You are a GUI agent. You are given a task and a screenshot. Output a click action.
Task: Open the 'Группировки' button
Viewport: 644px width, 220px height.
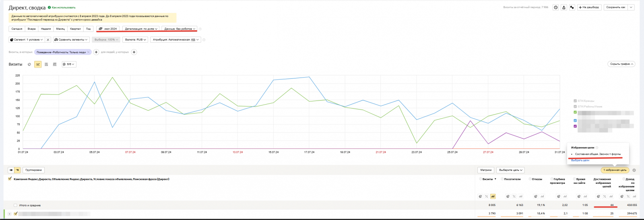33,170
